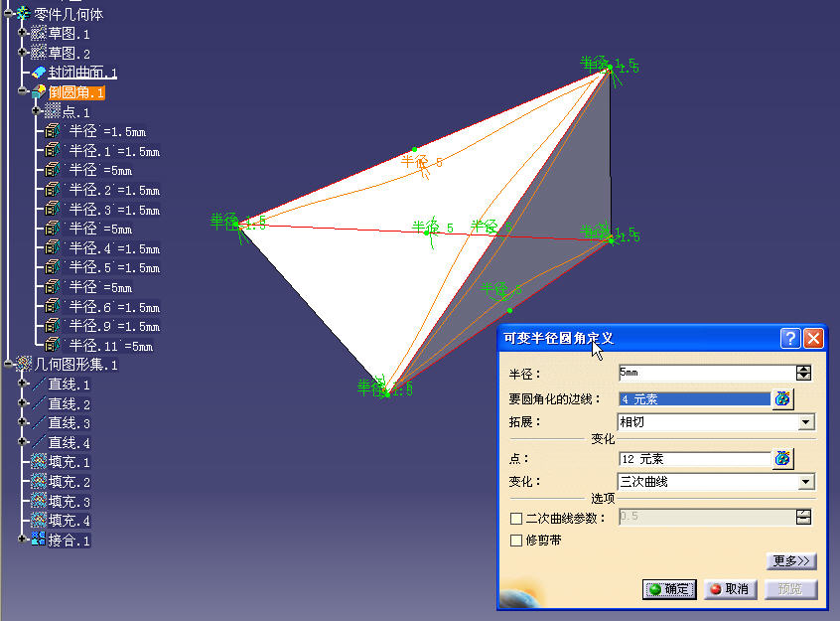Viewport: 840px width, 621px height.
Task: Click the 点.1 point icon
Action: click(x=52, y=111)
